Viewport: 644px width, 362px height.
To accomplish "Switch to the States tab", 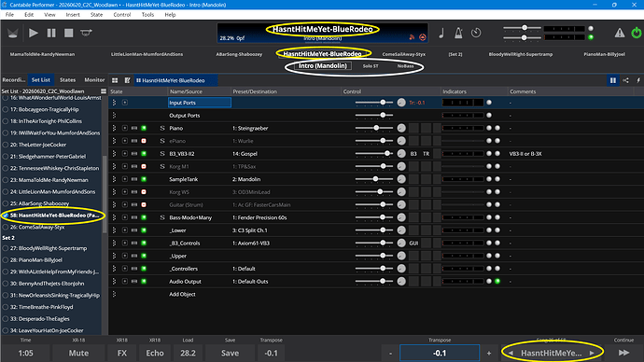I will 68,80.
